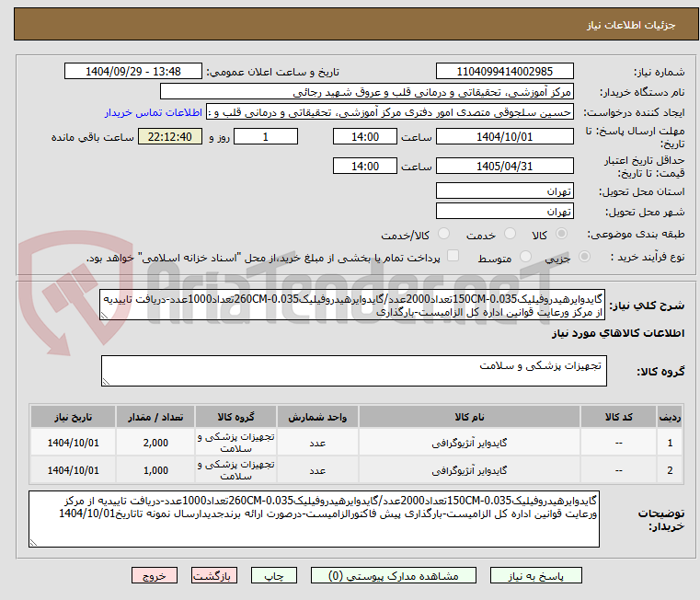Select the کالا radio button
The image size is (700, 600).
(562, 233)
